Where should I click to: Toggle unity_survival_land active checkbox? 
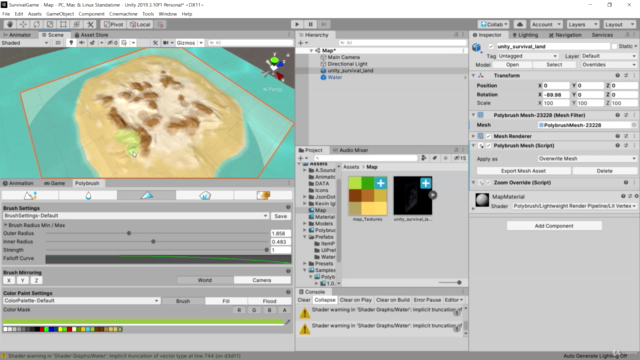point(491,47)
